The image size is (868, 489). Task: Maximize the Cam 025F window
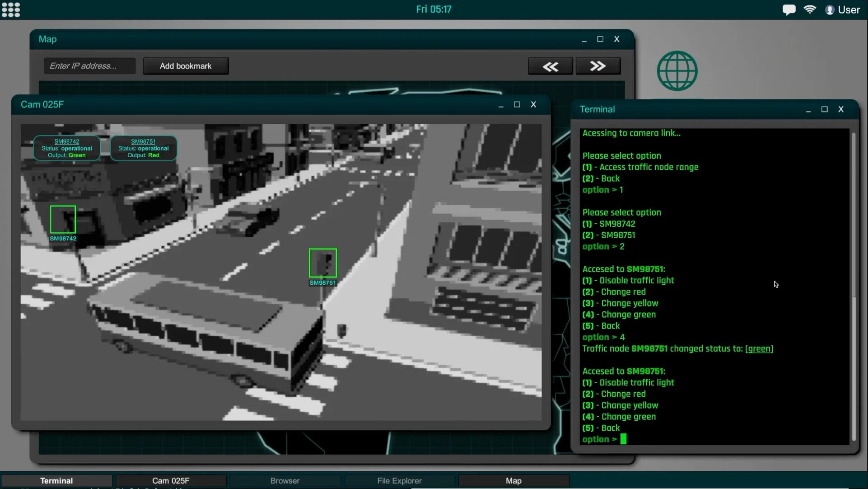pyautogui.click(x=517, y=104)
